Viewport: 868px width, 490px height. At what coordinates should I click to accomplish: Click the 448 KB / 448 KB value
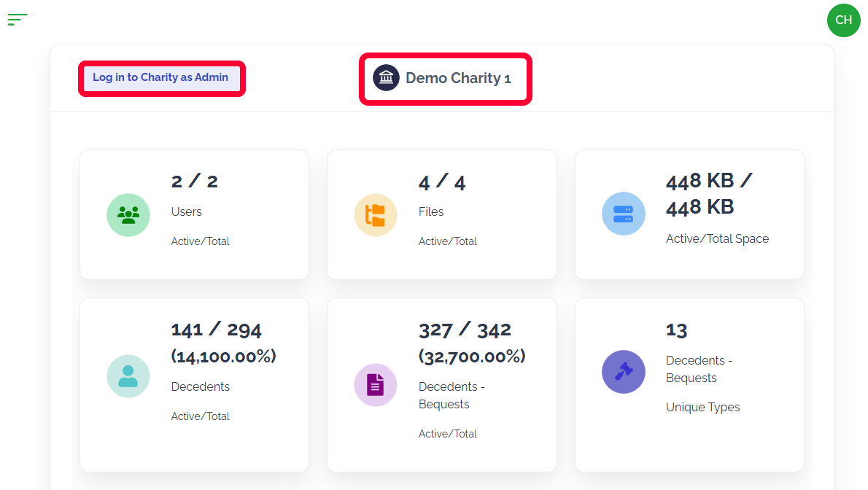coord(709,194)
